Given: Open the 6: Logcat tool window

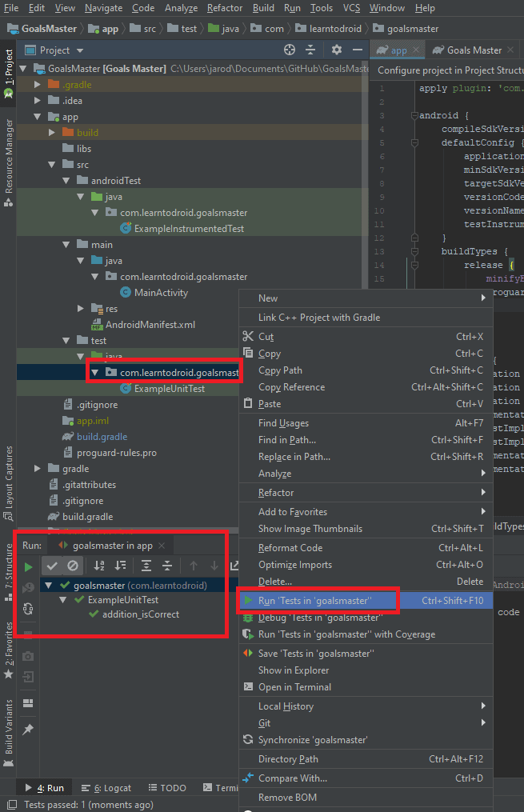Looking at the screenshot, I should (106, 788).
